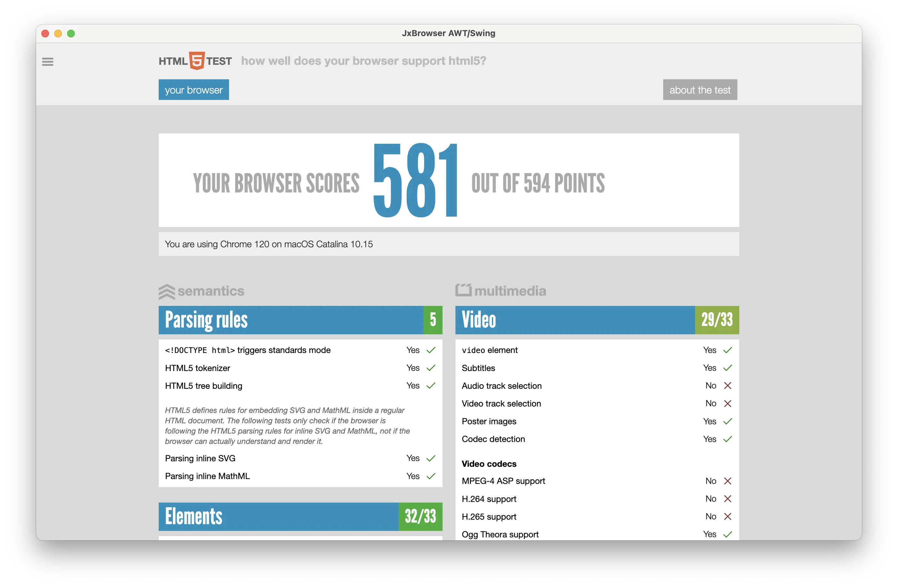Click the Video checkmark for video element
This screenshot has height=588, width=898.
click(x=727, y=349)
